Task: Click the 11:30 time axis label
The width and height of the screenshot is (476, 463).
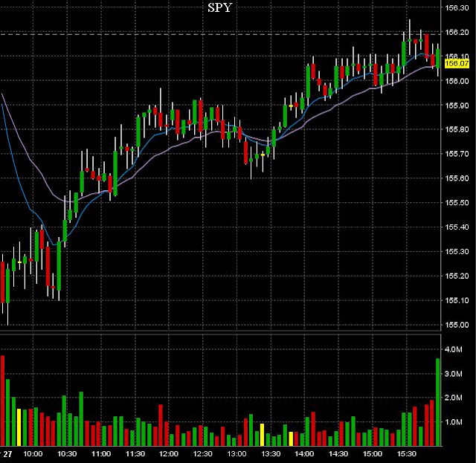Action: (135, 454)
